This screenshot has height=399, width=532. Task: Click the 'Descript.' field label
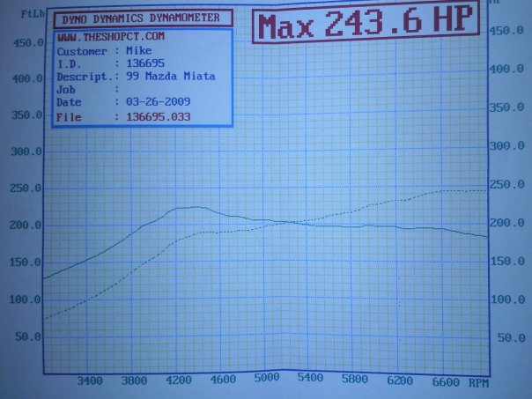click(x=85, y=77)
